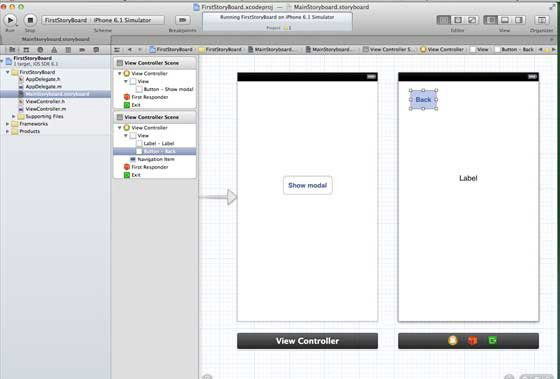Add a new editor tab with the plus button

(x=552, y=39)
